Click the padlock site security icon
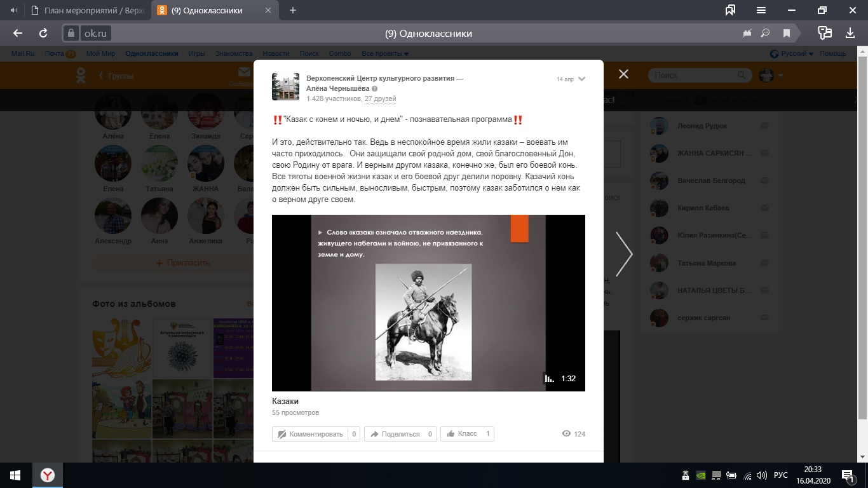The height and width of the screenshot is (488, 868). point(71,33)
